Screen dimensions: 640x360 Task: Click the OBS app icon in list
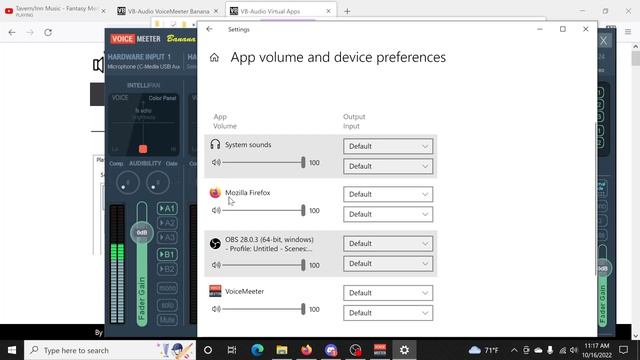[215, 244]
